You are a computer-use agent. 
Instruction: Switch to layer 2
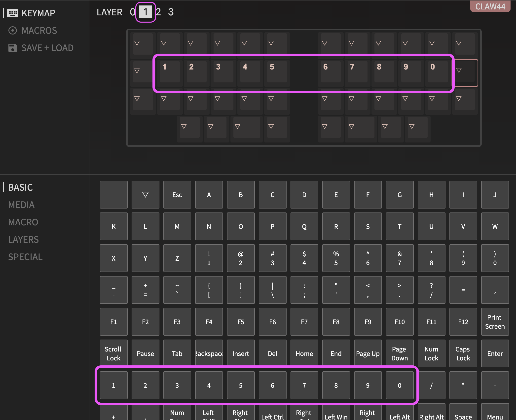point(158,12)
